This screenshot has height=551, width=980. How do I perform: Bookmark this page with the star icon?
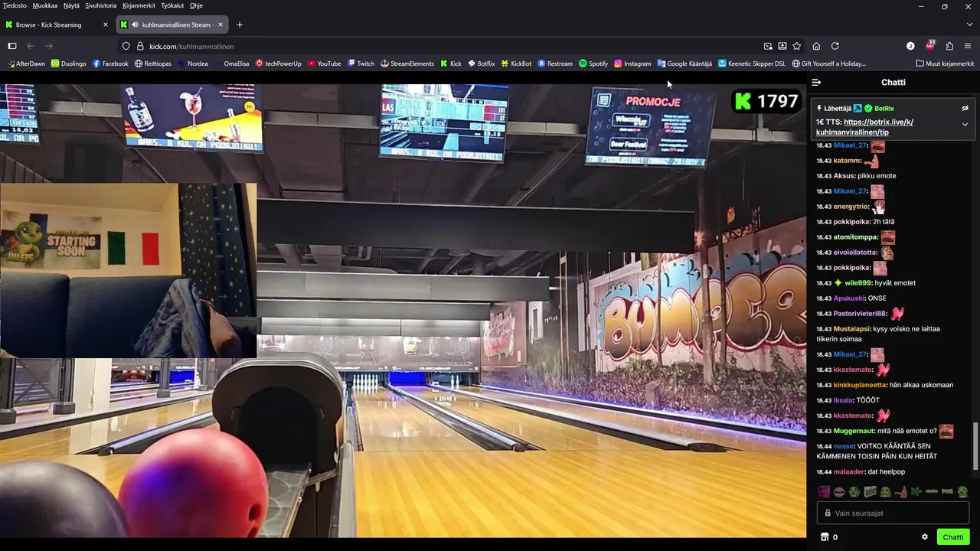pos(797,46)
